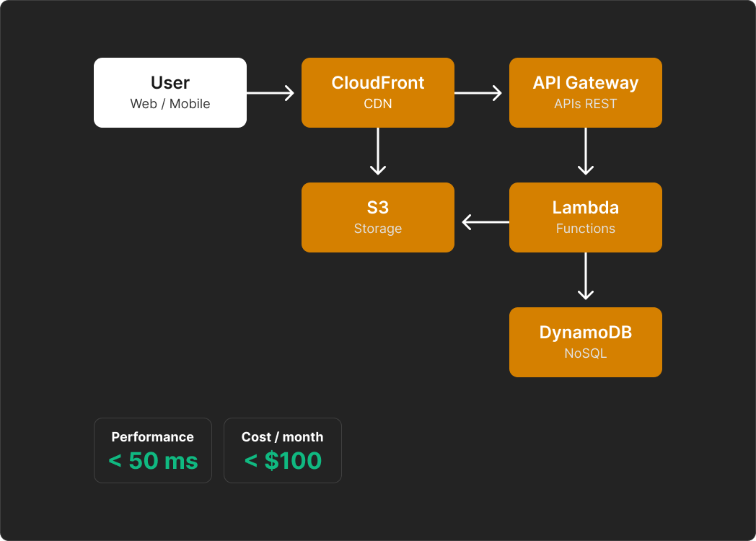Select the 'NoSQL' label in DynamoDB
756x541 pixels.
(585, 353)
